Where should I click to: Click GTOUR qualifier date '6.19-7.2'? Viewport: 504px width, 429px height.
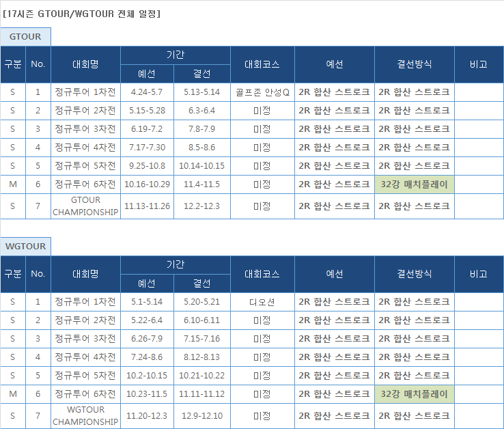tap(147, 129)
